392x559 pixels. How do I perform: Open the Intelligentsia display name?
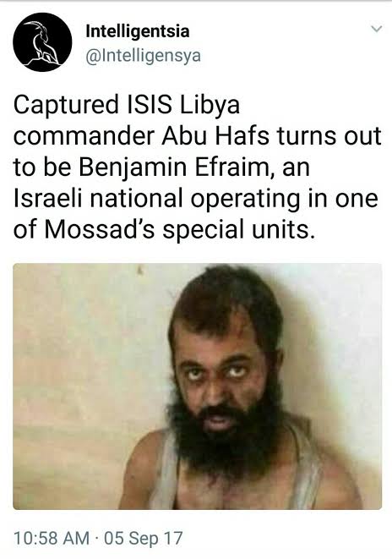click(138, 32)
